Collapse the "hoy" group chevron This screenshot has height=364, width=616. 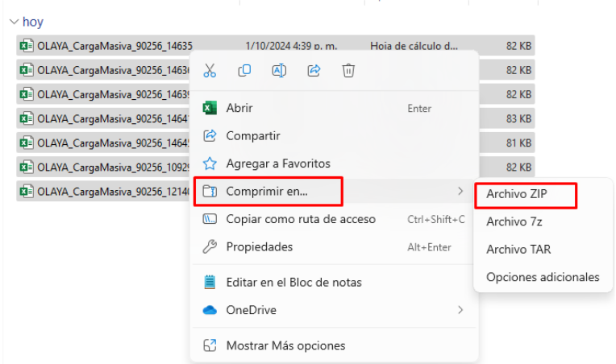tap(15, 22)
